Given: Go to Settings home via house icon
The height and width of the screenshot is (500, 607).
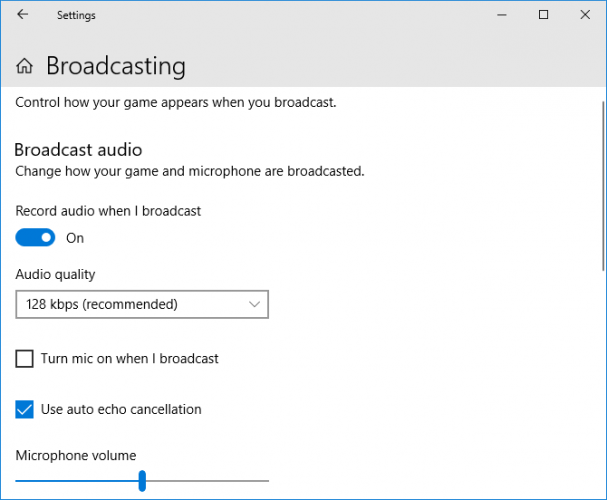Looking at the screenshot, I should point(25,67).
